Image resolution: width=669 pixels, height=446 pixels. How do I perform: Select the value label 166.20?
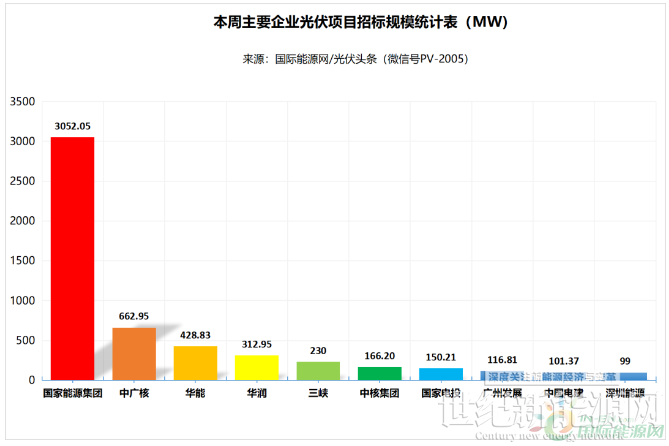(380, 356)
